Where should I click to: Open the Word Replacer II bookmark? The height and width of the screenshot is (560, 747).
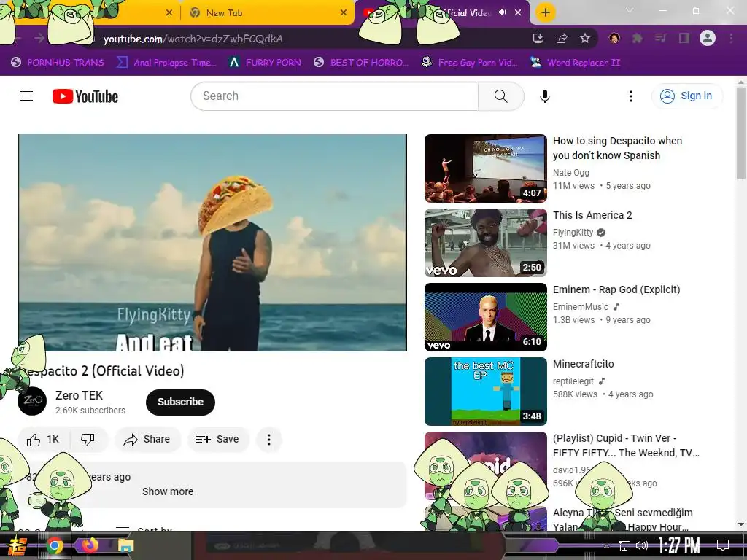coord(576,63)
